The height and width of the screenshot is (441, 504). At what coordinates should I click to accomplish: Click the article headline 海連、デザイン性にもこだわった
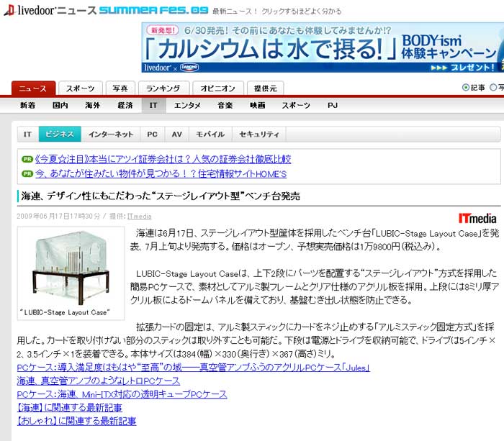point(161,196)
